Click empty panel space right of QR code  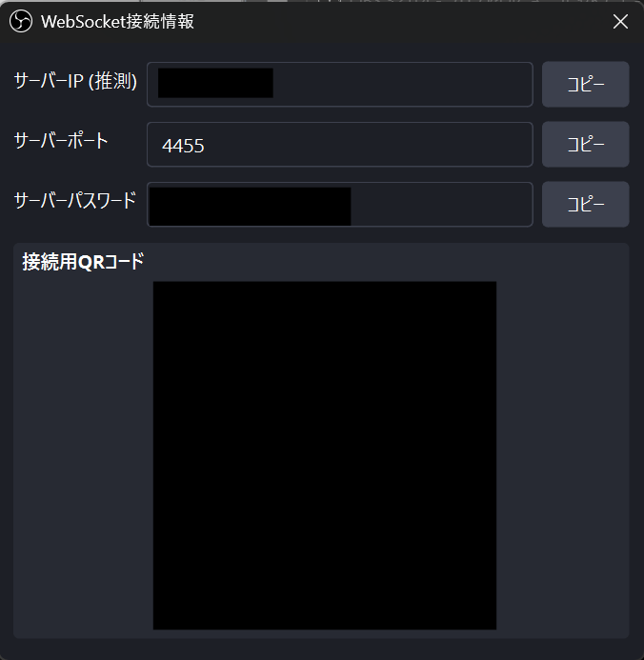pyautogui.click(x=562, y=455)
